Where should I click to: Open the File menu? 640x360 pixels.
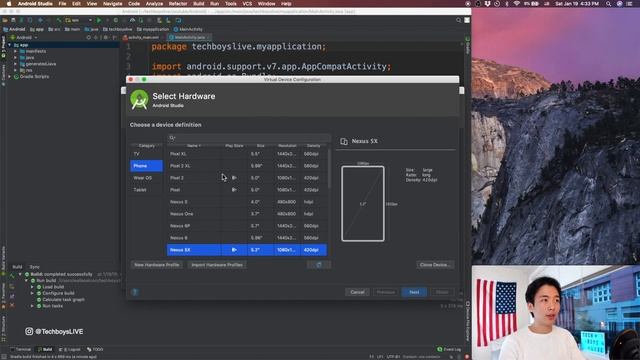62,4
